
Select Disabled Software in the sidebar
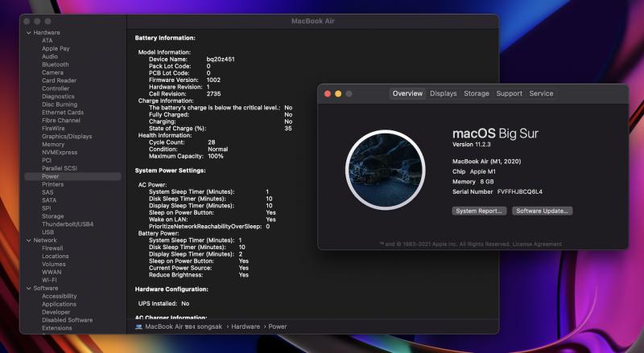[68, 320]
